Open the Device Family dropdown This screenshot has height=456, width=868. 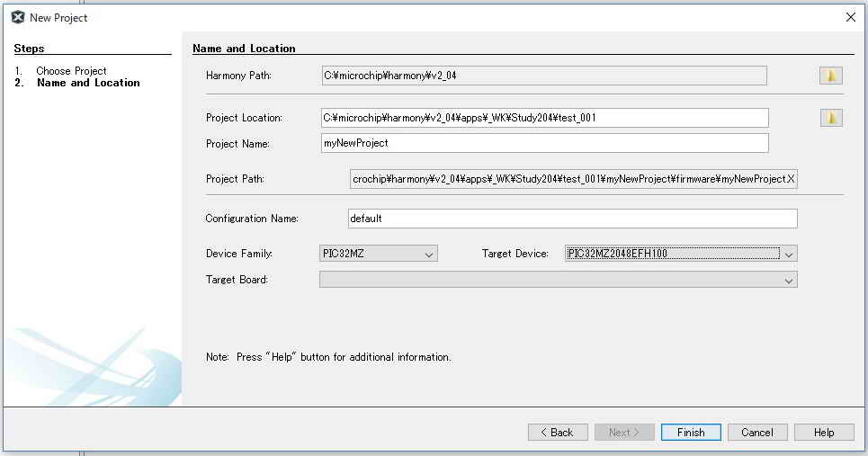pos(378,254)
